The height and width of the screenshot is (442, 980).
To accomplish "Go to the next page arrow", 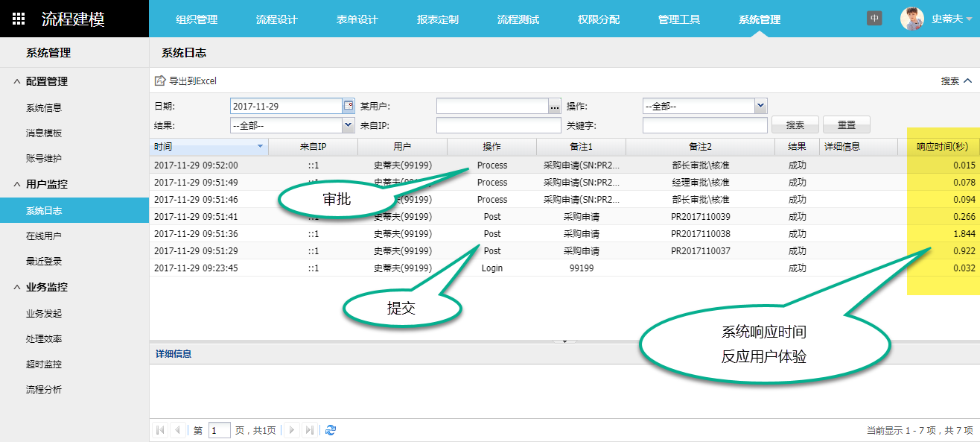I will [292, 430].
